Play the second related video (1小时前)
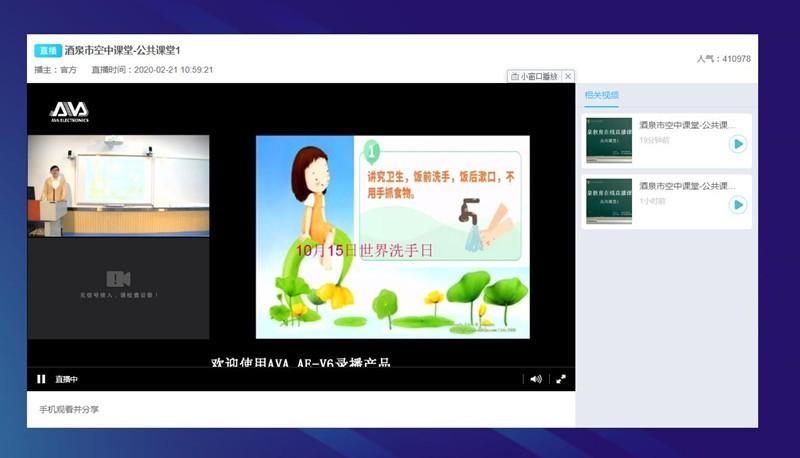 pyautogui.click(x=738, y=204)
